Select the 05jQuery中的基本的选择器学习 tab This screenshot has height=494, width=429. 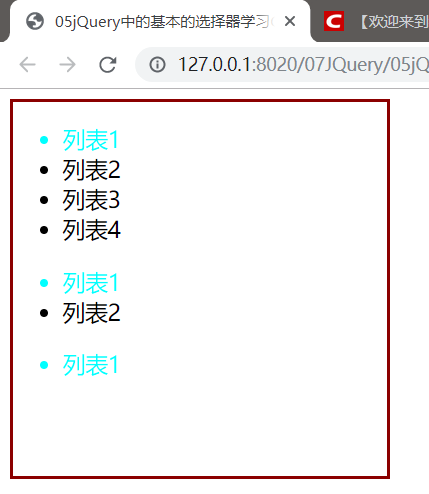[160, 21]
